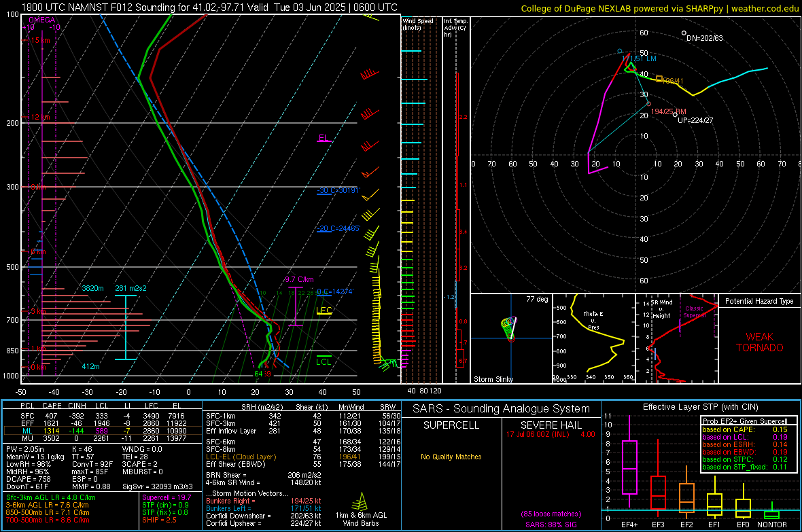Select the 0 C=14274' height label

tap(335, 291)
